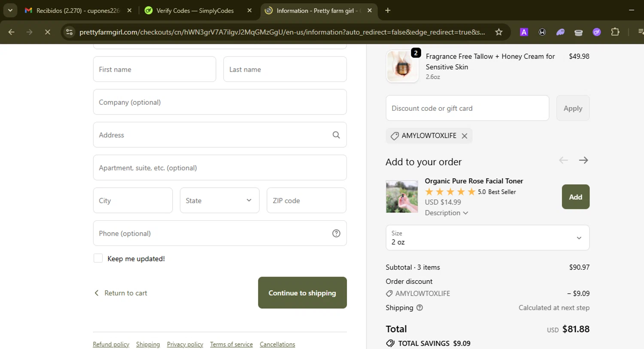This screenshot has width=644, height=349.
Task: Click the Rose Facial Toner product image
Action: click(x=402, y=197)
